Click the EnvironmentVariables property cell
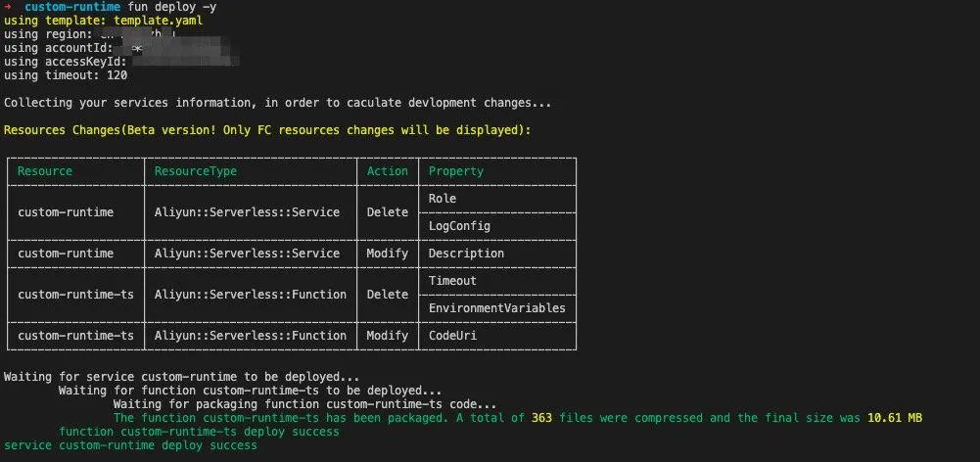The image size is (980, 462). coord(497,308)
